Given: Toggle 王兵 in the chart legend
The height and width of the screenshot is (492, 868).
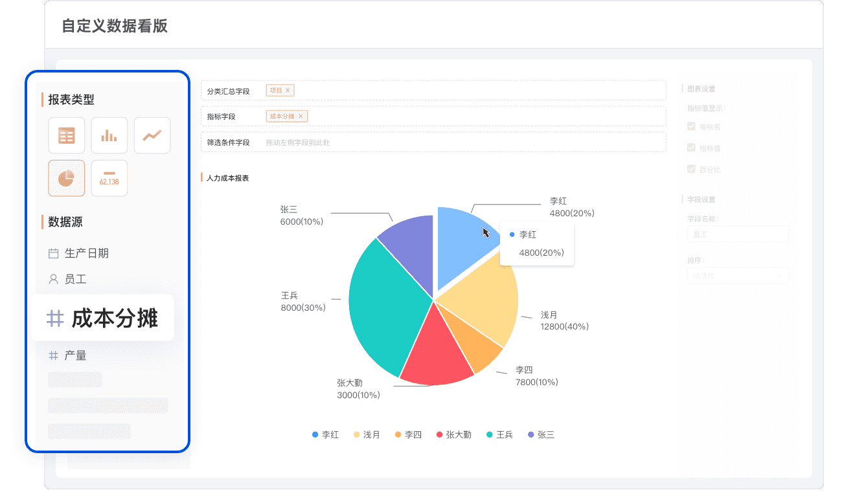Looking at the screenshot, I should pos(499,435).
